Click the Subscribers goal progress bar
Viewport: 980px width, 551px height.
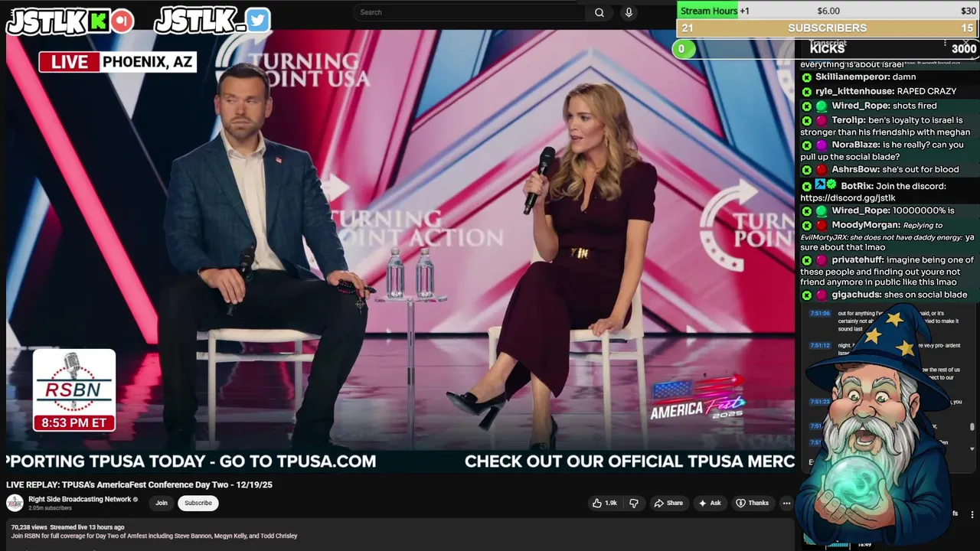coord(828,28)
